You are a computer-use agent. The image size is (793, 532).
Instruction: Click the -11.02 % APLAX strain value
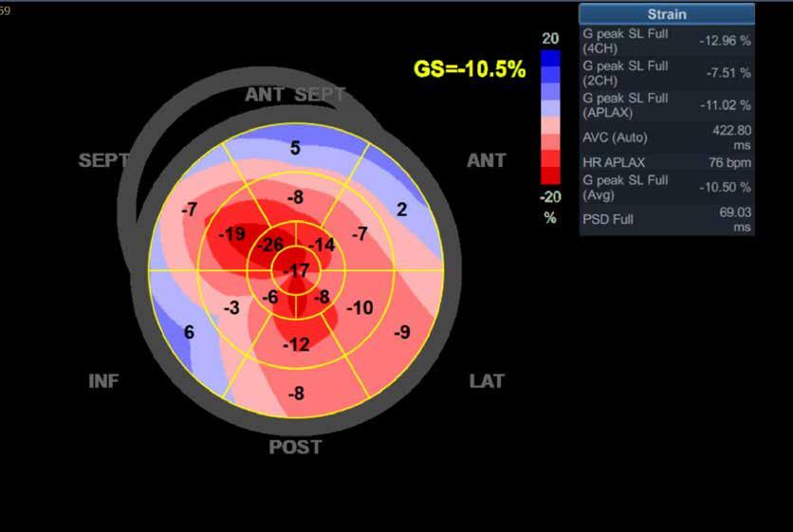[x=725, y=105]
